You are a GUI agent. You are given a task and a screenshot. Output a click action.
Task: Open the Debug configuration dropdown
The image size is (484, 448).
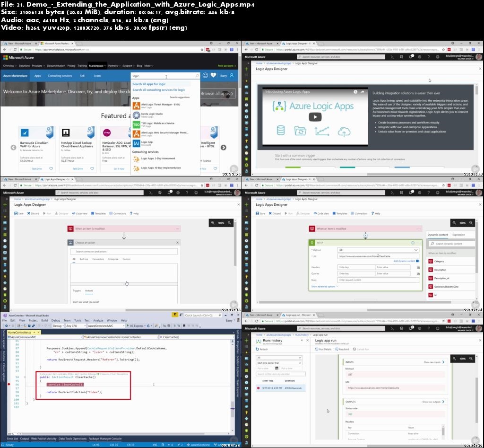pyautogui.click(x=58, y=325)
